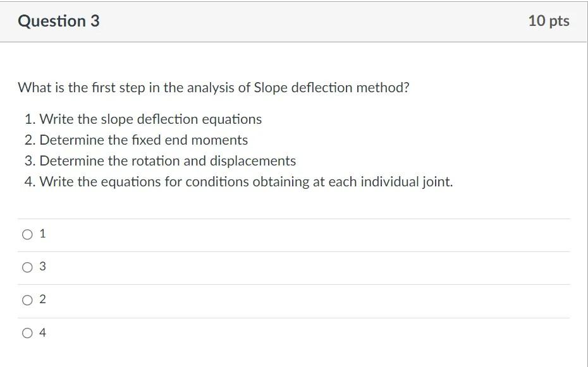The height and width of the screenshot is (367, 588).
Task: Click the word 'equations' in statement 1
Action: pyautogui.click(x=232, y=119)
